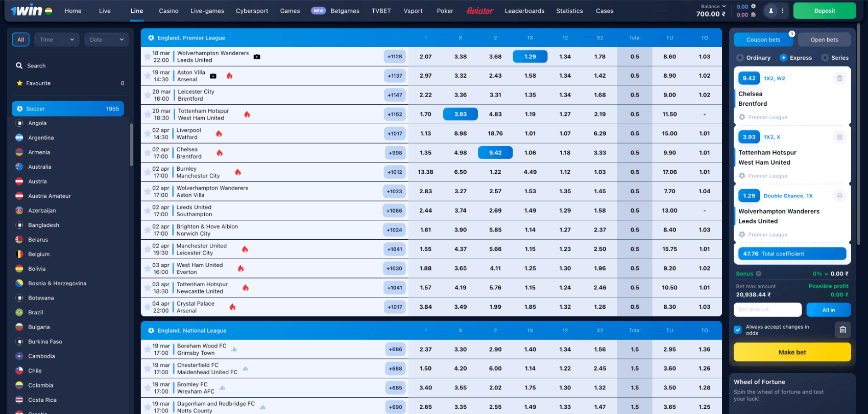Select 2.07 odds for Wolverhampton win

[426, 57]
